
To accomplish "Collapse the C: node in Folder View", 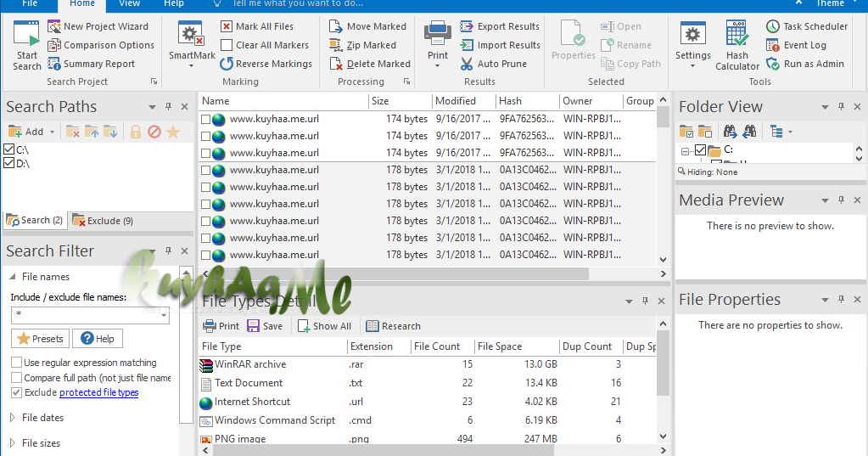I will (x=686, y=150).
